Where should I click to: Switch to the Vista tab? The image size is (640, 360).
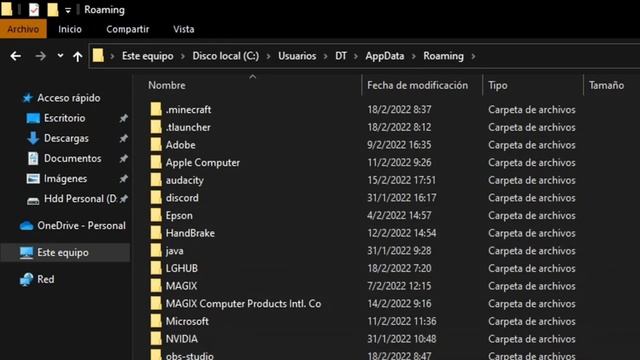(184, 29)
